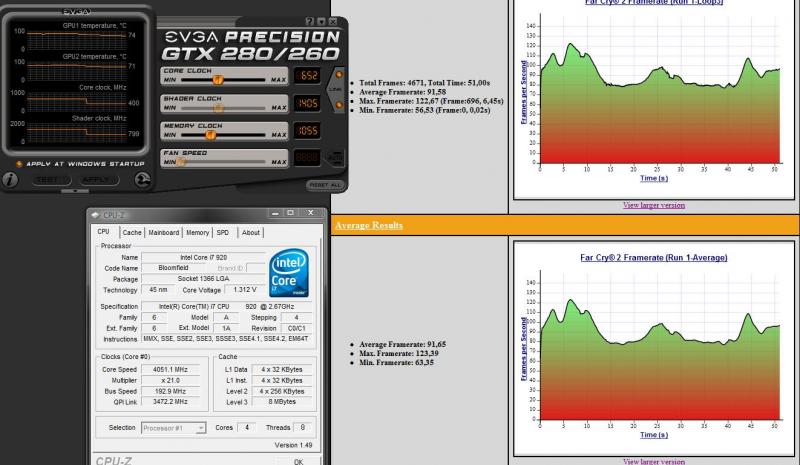This screenshot has width=800, height=465.
Task: Close the EVGA Precision window
Action: [333, 21]
